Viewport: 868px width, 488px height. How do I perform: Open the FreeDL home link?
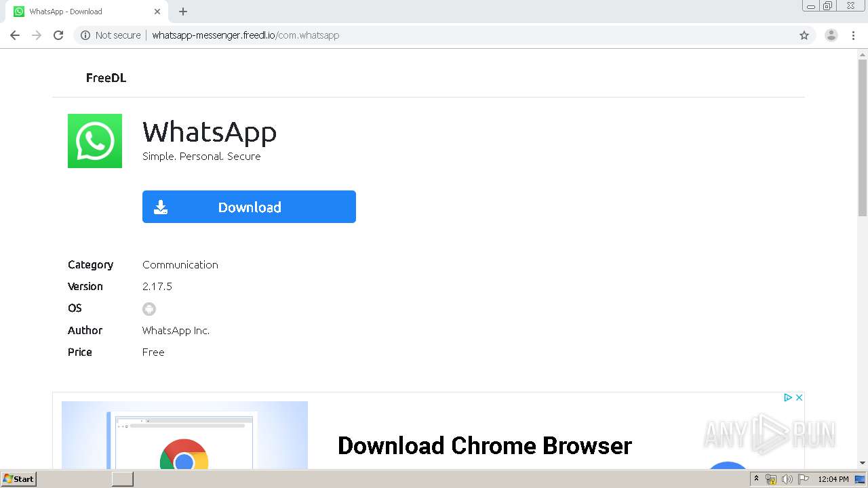click(x=106, y=78)
